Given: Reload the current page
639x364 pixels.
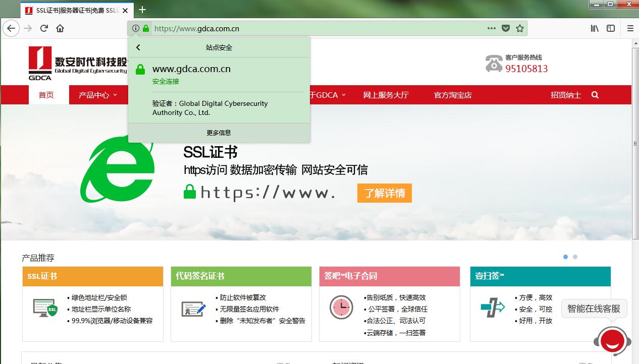Looking at the screenshot, I should (44, 28).
